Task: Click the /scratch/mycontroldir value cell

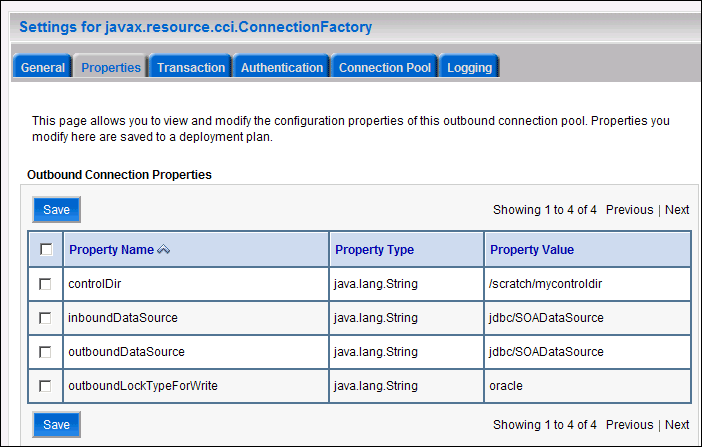Action: 587,284
